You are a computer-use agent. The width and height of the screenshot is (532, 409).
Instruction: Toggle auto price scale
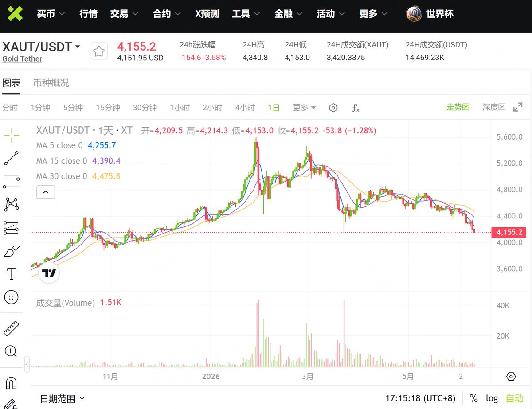coord(514,398)
